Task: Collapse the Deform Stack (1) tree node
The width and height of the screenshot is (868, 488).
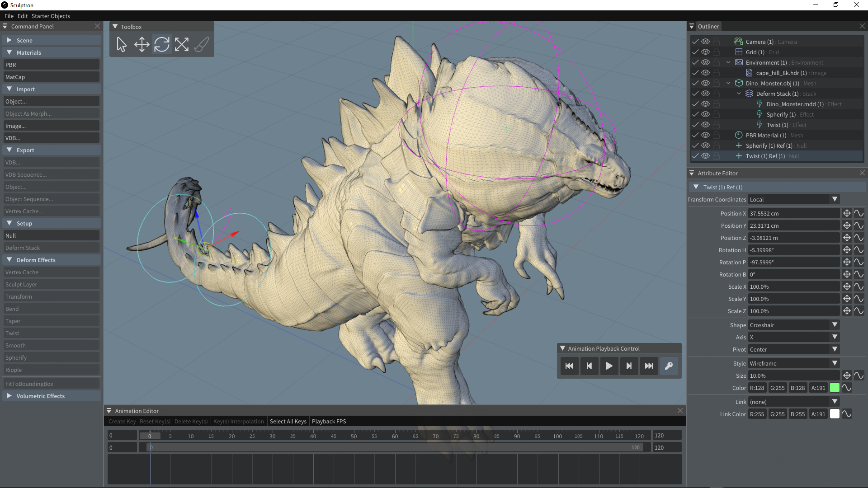Action: (739, 94)
